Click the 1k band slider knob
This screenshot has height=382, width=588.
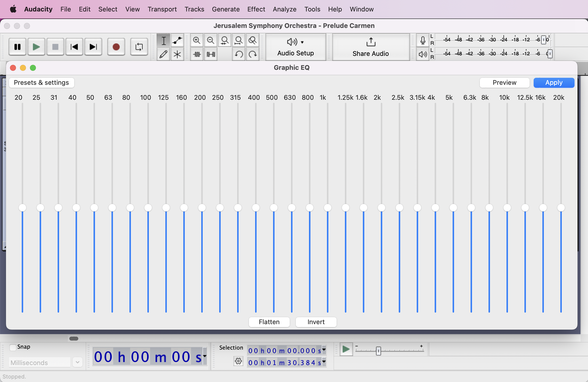(328, 208)
